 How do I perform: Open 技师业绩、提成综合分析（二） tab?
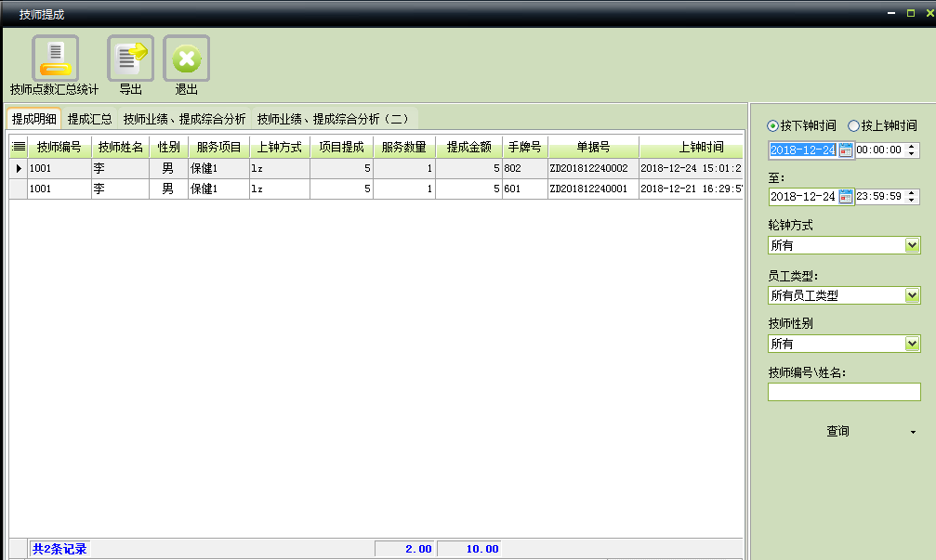[334, 119]
